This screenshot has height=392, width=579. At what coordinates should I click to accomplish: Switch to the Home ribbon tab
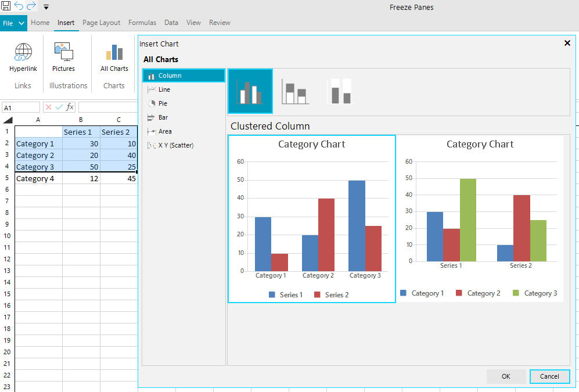40,23
